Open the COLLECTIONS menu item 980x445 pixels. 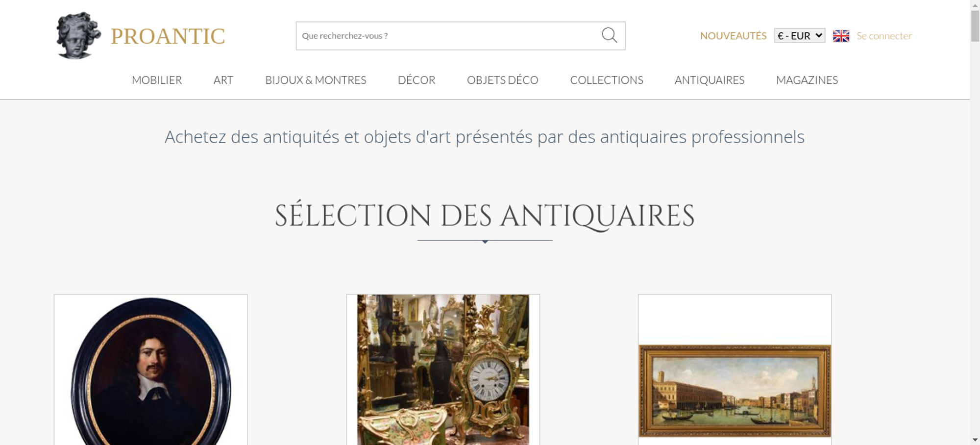click(x=607, y=80)
